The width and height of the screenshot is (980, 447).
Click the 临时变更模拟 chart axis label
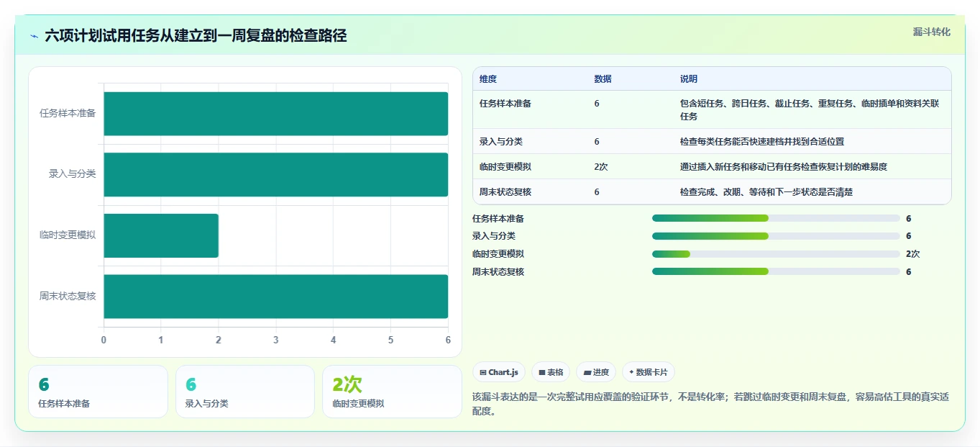coord(68,235)
